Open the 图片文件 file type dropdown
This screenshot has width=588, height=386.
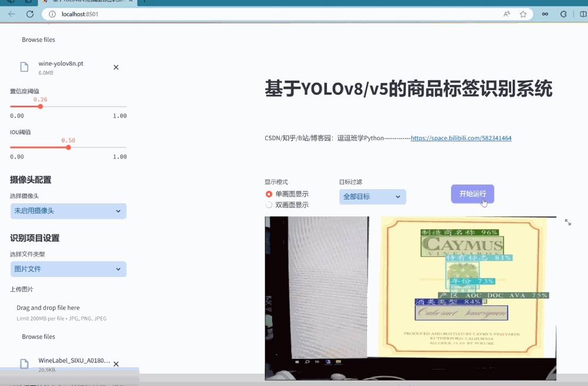point(68,269)
